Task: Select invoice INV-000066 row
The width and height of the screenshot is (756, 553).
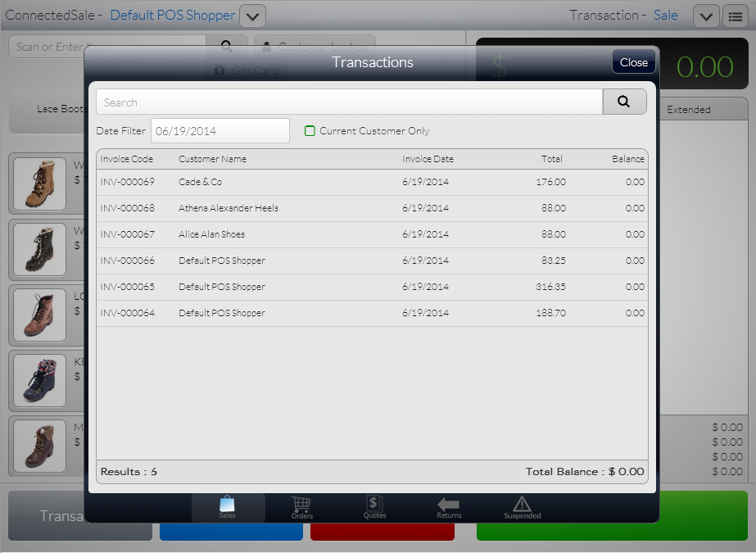Action: point(372,261)
